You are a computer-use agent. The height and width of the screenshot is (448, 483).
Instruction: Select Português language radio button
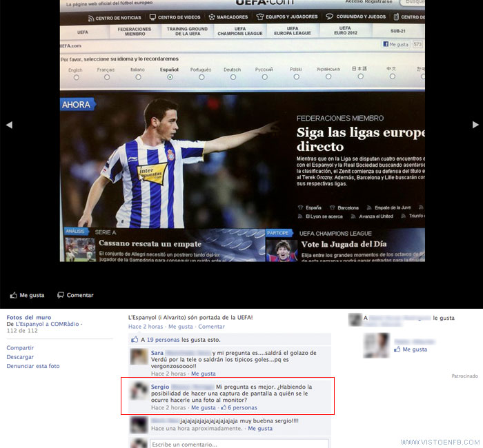[201, 77]
